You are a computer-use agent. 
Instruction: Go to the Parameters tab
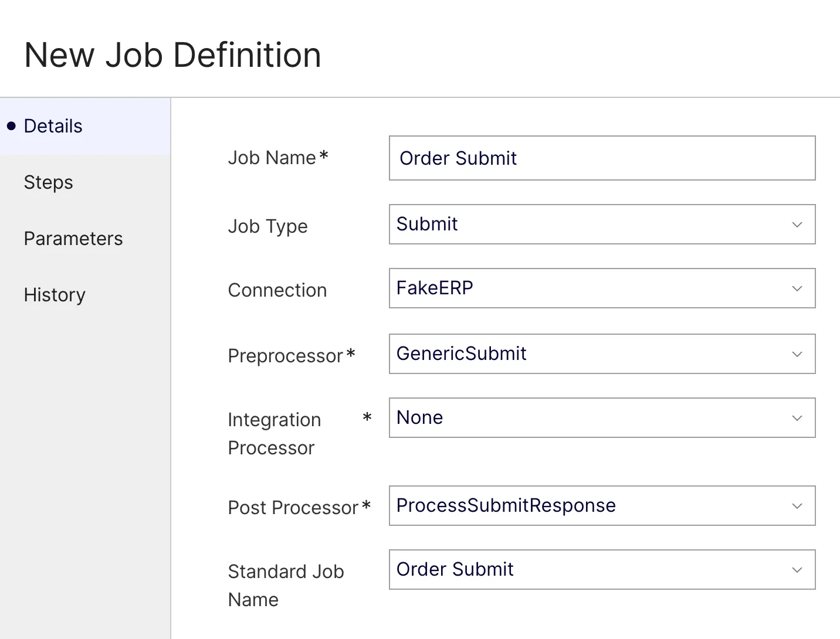click(x=85, y=239)
